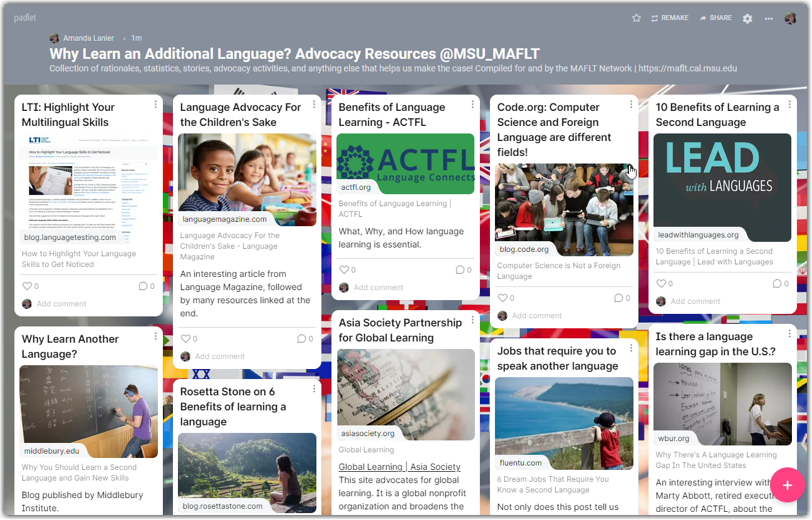Click Add comment on the ACTFL post

378,288
